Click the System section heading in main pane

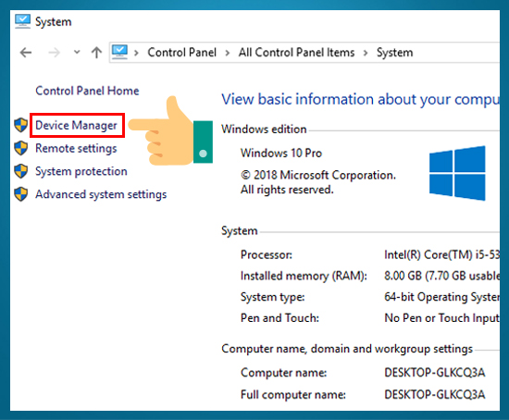[240, 231]
